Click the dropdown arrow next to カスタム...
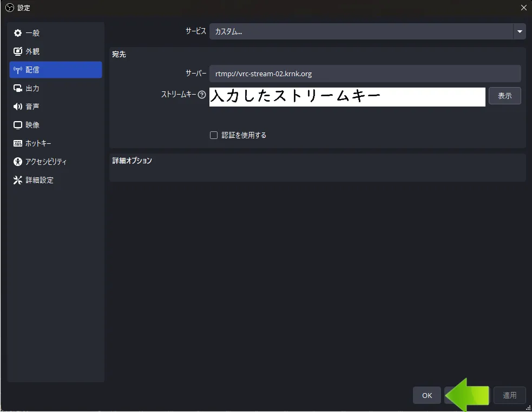Screen dimensions: 532x412 coord(519,31)
